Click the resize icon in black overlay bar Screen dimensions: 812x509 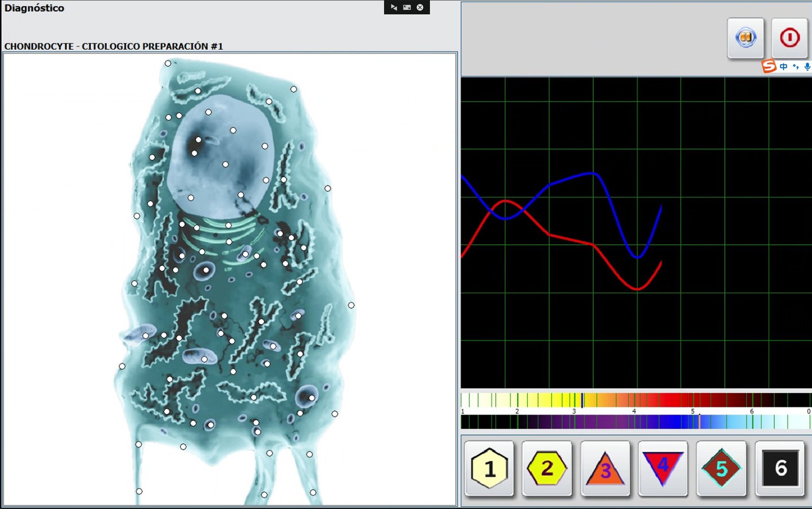407,7
